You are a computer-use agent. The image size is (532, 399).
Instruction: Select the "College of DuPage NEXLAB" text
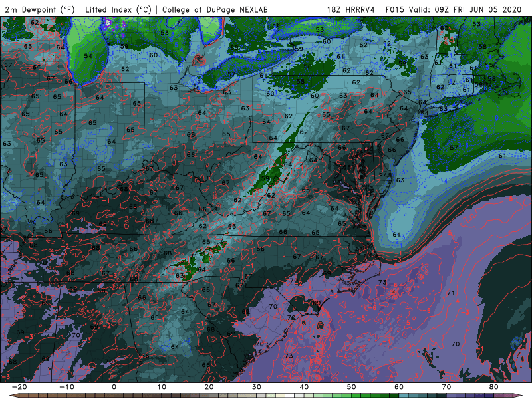215,9
